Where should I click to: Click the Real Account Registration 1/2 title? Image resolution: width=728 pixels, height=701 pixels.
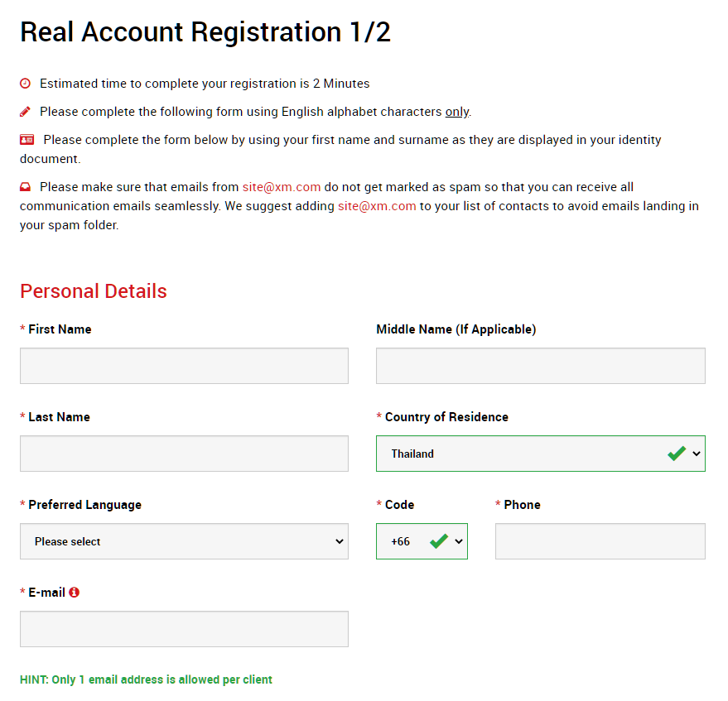(205, 32)
